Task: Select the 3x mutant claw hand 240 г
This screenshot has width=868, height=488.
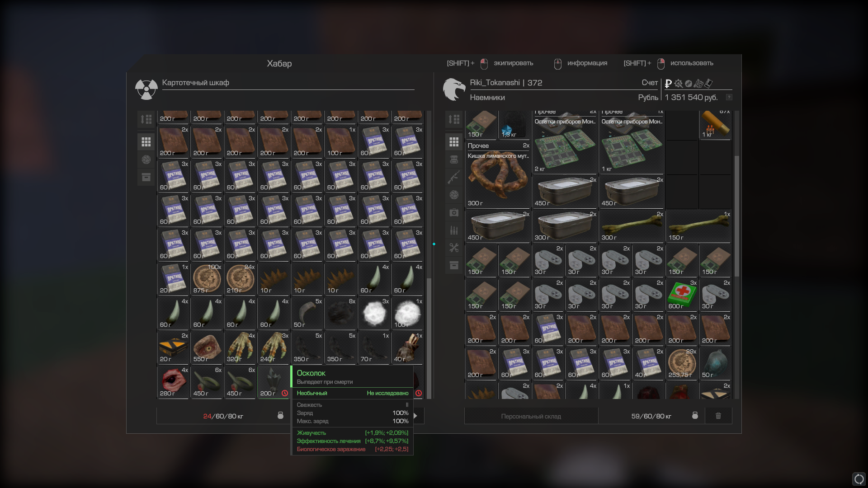Action: click(x=273, y=348)
